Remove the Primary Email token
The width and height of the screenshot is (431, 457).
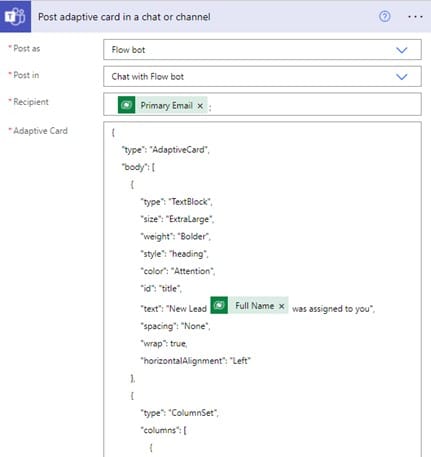pos(200,106)
